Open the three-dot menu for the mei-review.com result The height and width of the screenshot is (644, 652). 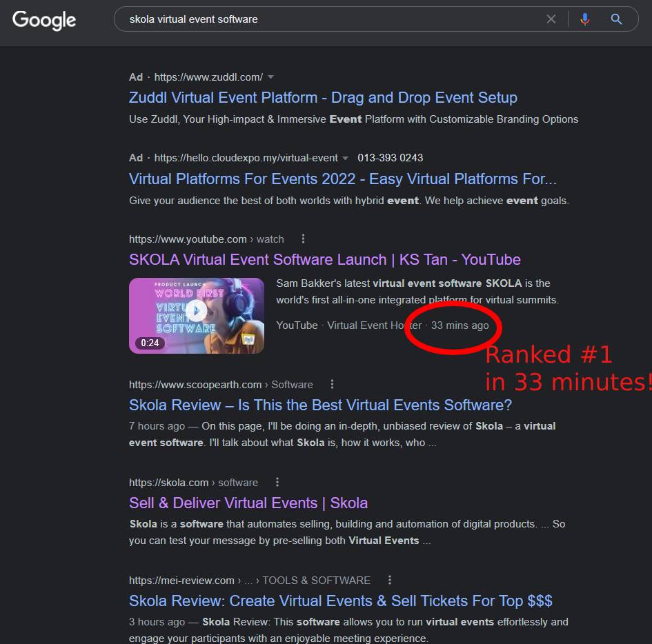point(390,580)
